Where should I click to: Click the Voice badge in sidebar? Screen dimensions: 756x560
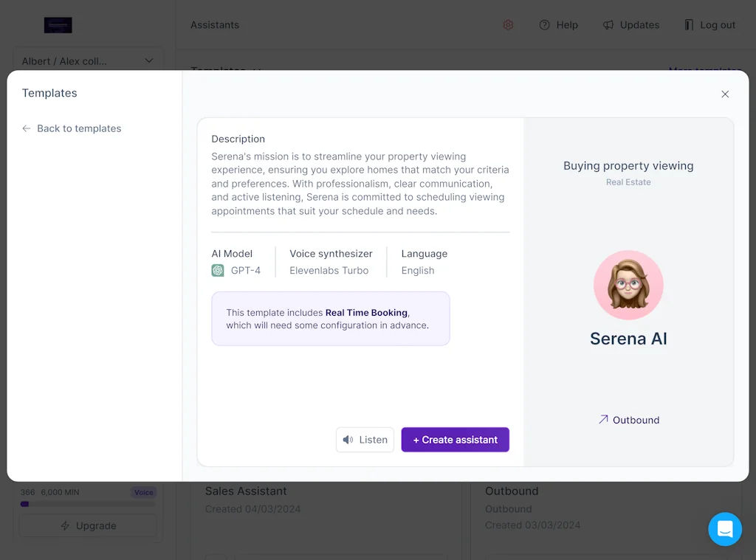143,492
